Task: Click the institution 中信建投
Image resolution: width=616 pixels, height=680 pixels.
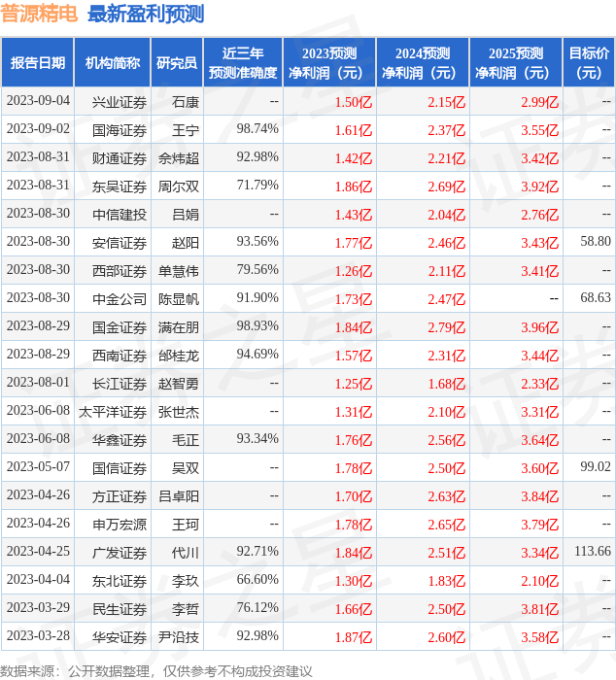Action: pos(120,215)
